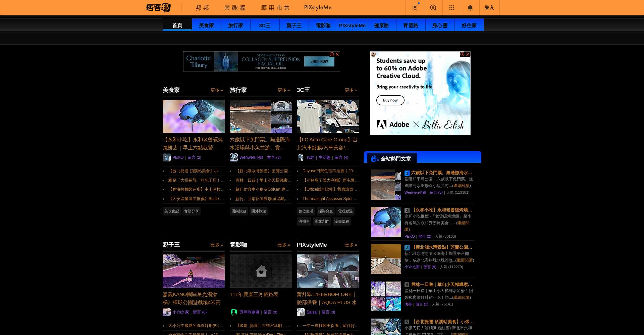644x335 pixels.
Task: Expand 更多 for 3C王 section
Action: click(351, 90)
